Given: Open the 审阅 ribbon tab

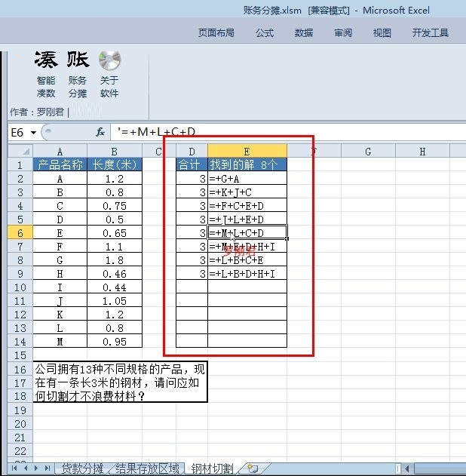Looking at the screenshot, I should point(343,32).
